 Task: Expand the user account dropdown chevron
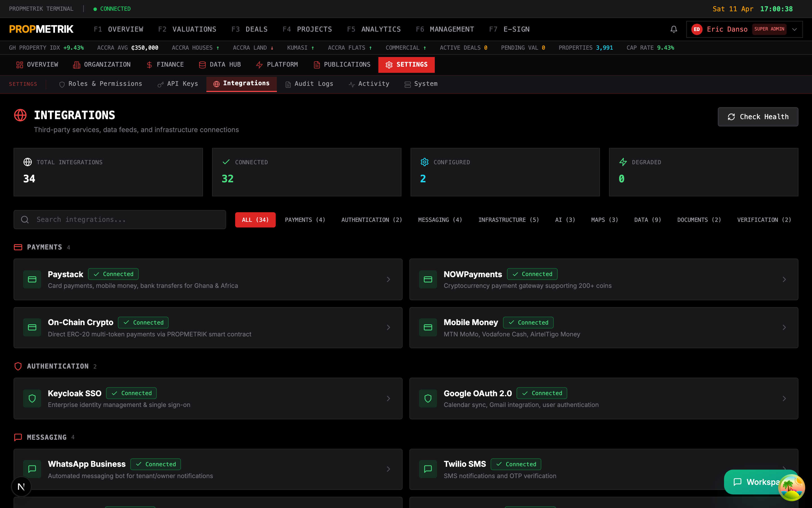tap(794, 29)
